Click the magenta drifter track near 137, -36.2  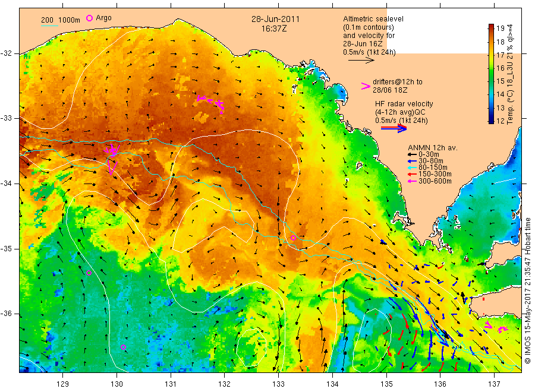click(x=496, y=327)
